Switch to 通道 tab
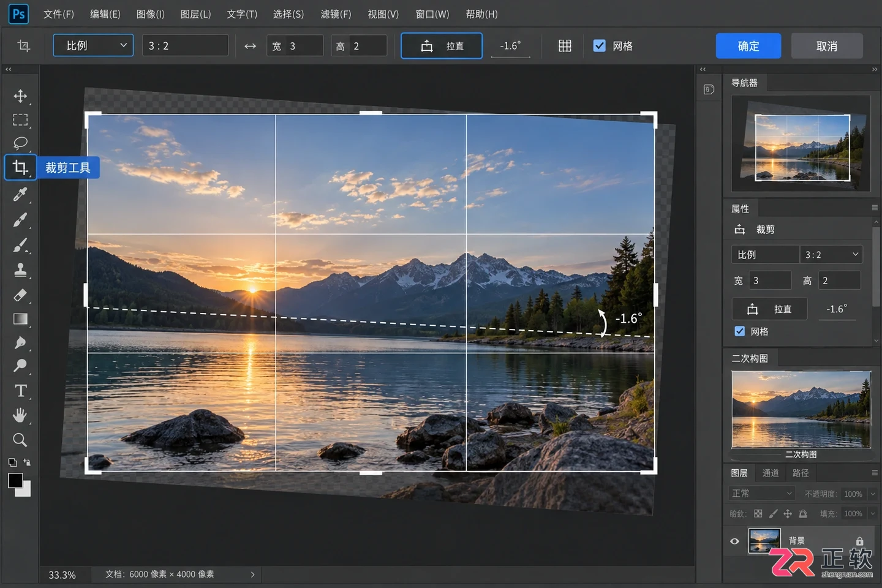This screenshot has height=588, width=882. point(771,473)
